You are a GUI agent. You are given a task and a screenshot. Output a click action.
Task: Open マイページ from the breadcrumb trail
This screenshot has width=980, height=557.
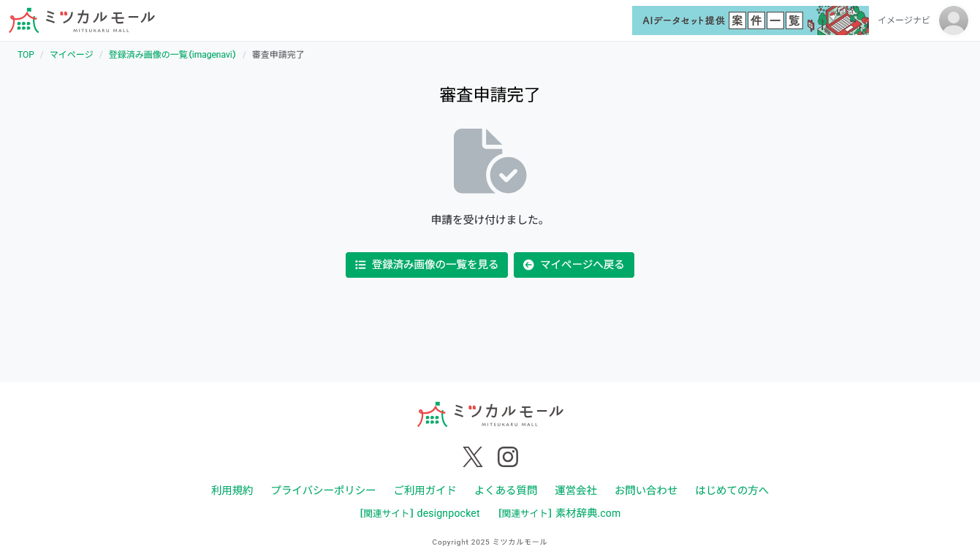click(x=70, y=54)
